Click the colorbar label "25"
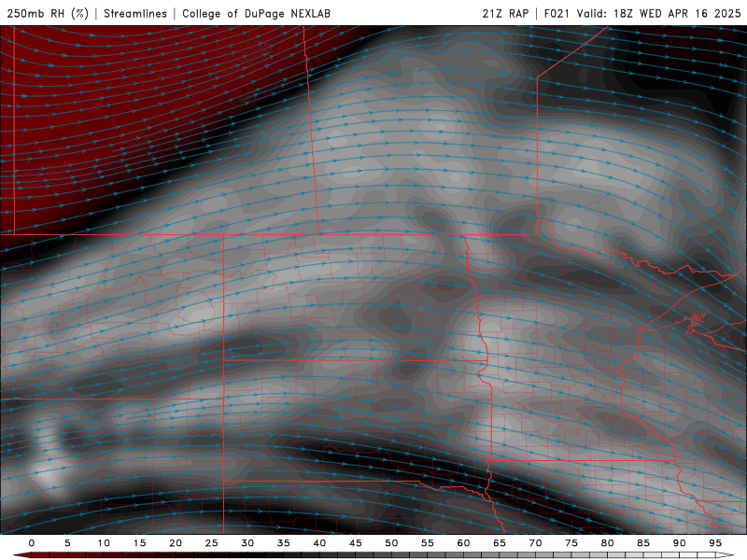The height and width of the screenshot is (560, 747). point(212,543)
